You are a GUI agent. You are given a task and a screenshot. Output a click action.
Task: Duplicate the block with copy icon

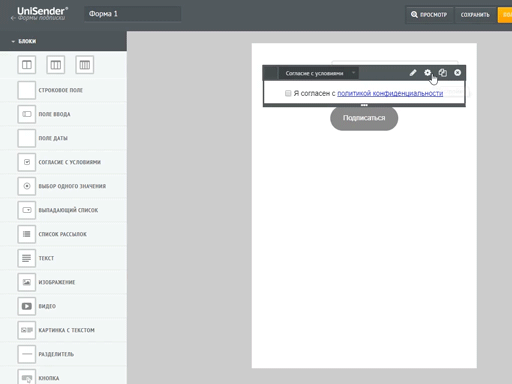click(x=443, y=73)
